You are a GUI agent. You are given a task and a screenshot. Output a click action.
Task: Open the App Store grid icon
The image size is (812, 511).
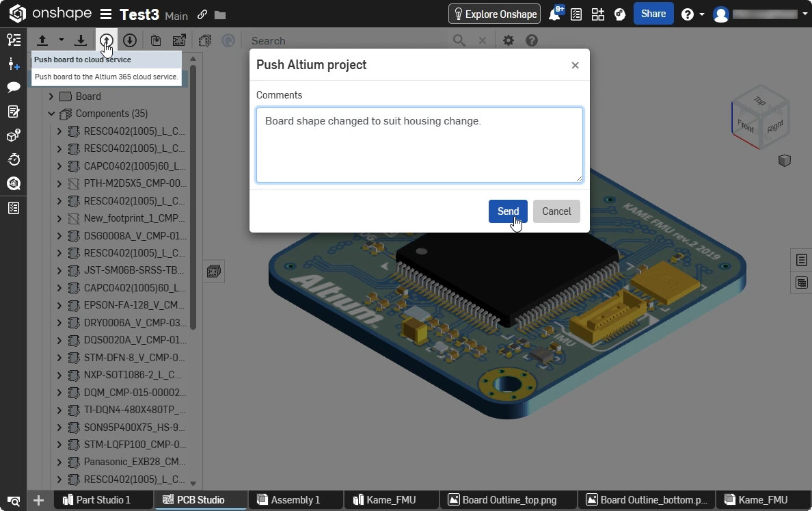[597, 14]
